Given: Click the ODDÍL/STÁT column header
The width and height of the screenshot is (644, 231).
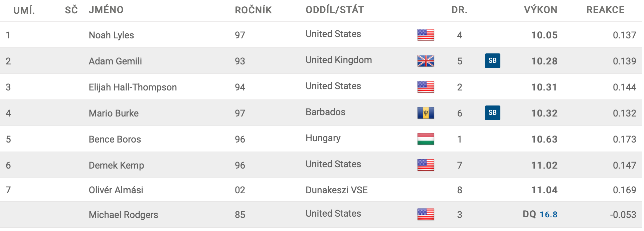Looking at the screenshot, I should pos(335,10).
